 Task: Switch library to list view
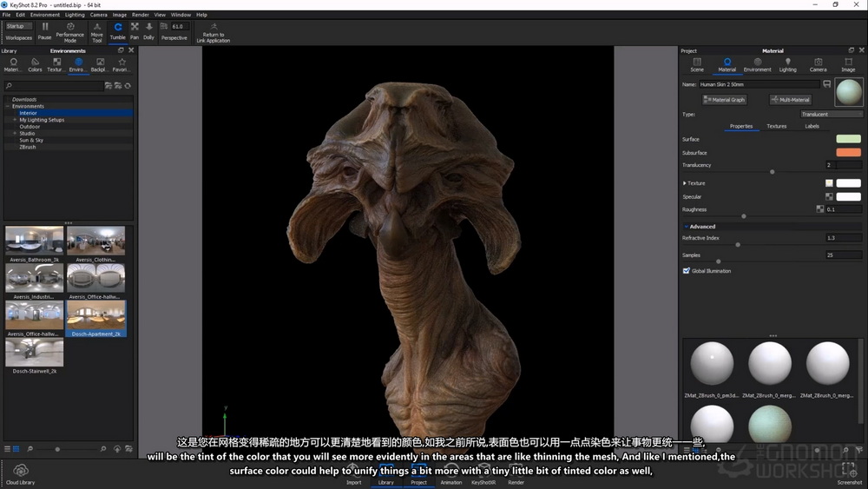click(7, 448)
